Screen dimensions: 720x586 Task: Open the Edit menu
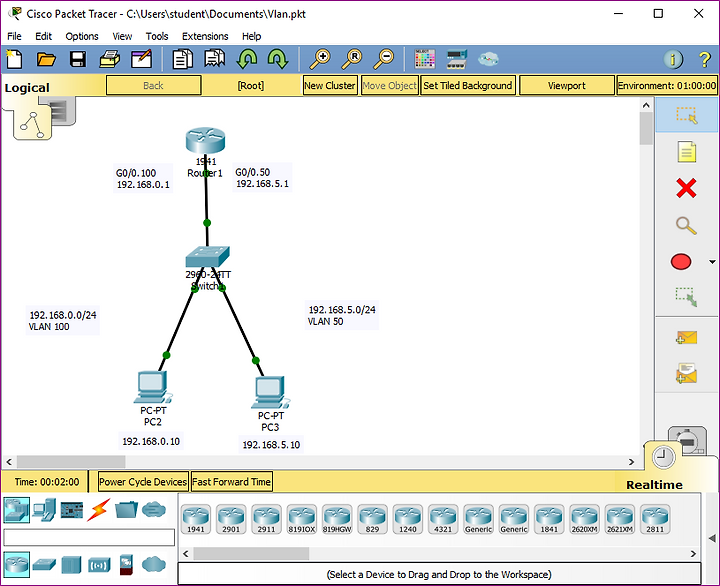tap(44, 36)
